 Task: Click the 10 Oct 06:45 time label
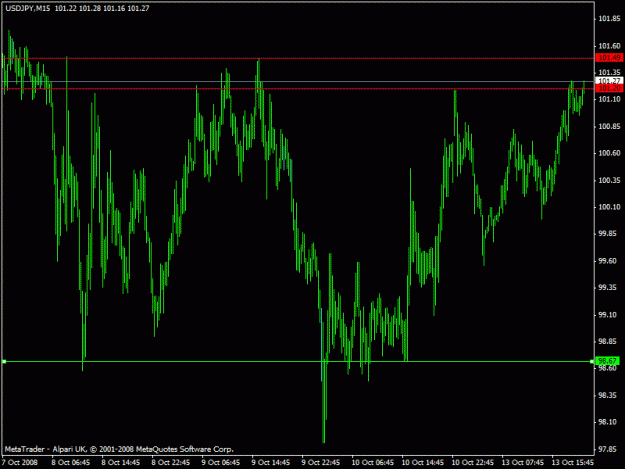click(x=373, y=462)
